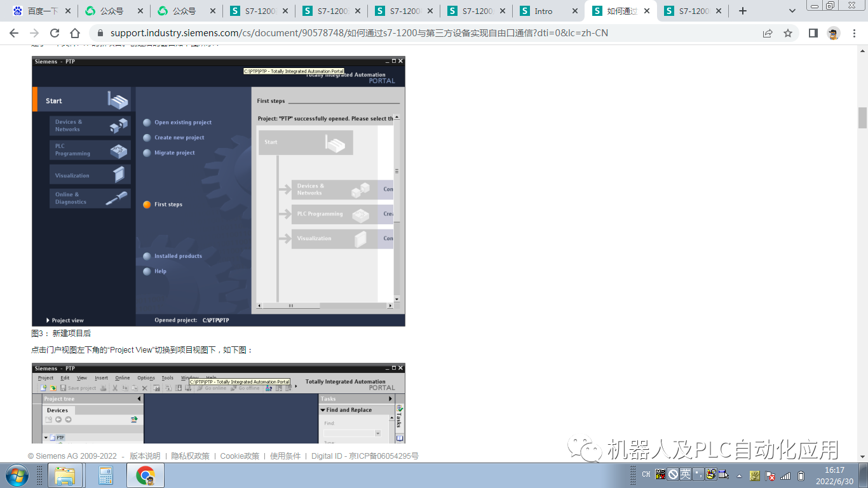The image size is (868, 488).
Task: Click the Chrome taskbar icon
Action: click(x=146, y=475)
